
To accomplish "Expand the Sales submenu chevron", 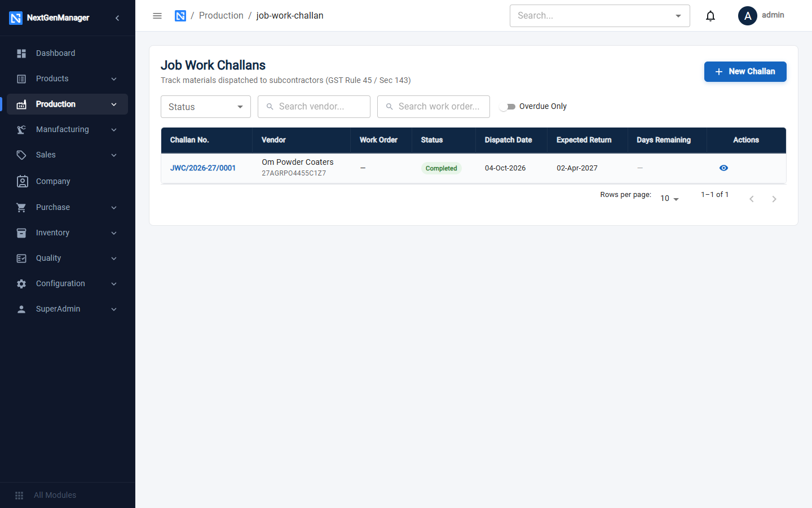I will [x=114, y=155].
